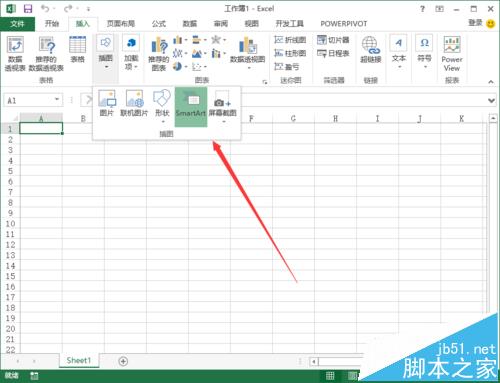Select column H header
The image size is (500, 383).
335,118
